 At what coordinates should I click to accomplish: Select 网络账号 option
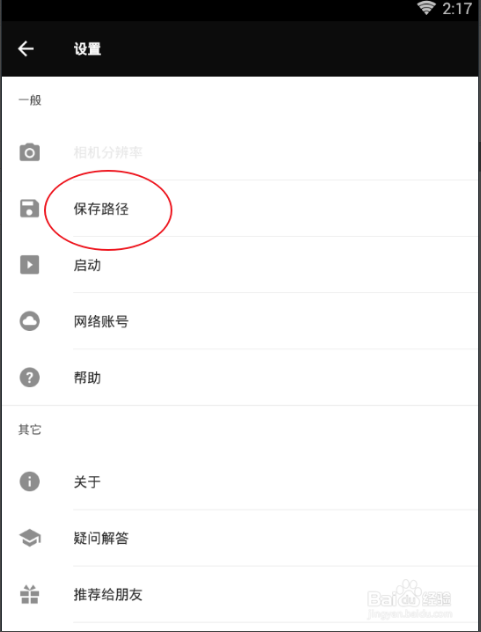240,321
